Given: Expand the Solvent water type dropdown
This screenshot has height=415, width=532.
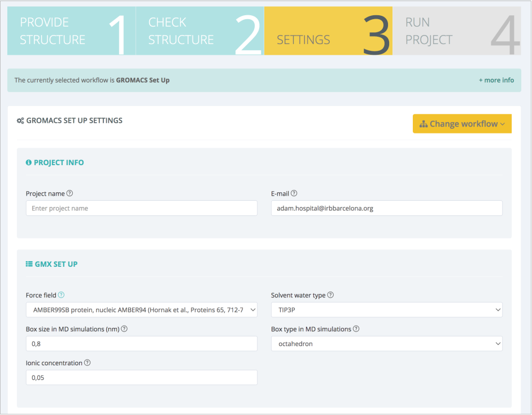Looking at the screenshot, I should tap(386, 310).
